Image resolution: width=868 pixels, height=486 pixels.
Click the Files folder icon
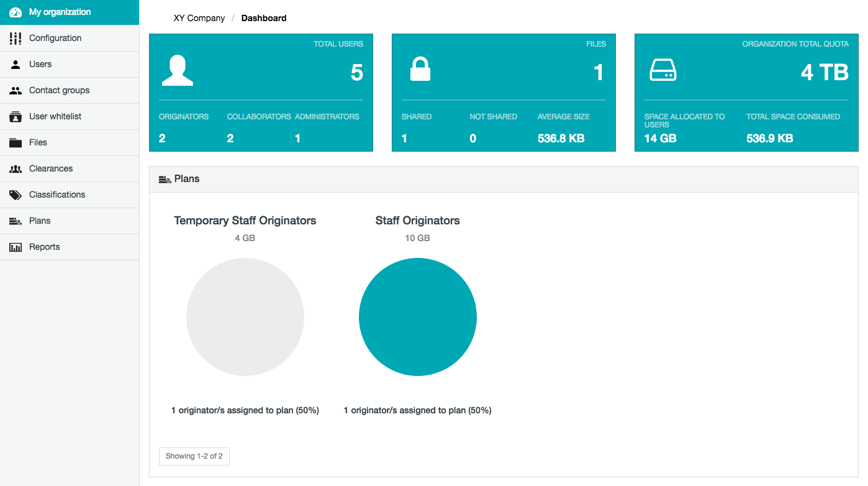[16, 143]
